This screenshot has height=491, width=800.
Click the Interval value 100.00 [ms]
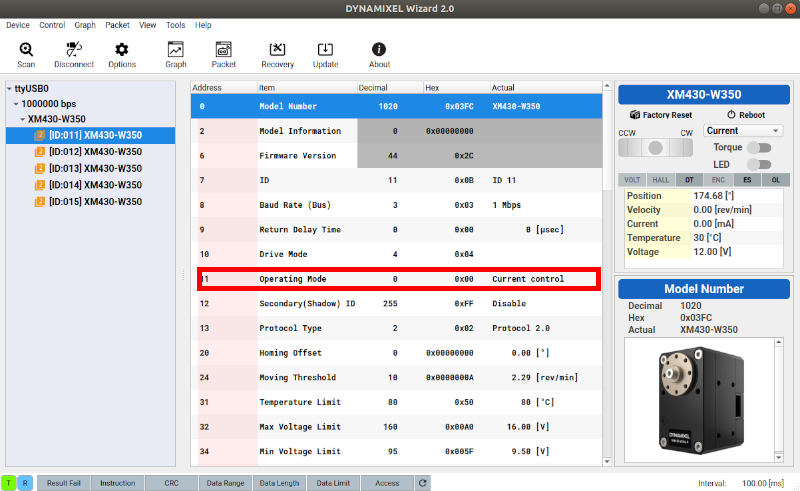(x=763, y=483)
